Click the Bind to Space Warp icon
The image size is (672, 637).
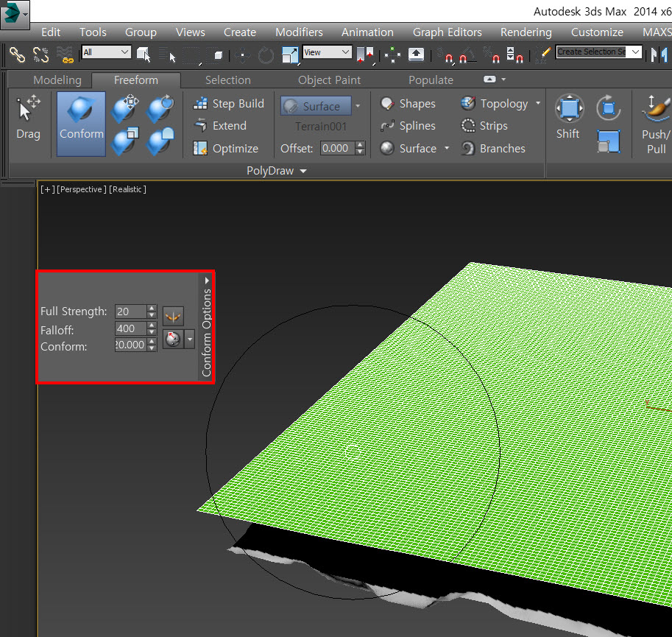[x=66, y=55]
